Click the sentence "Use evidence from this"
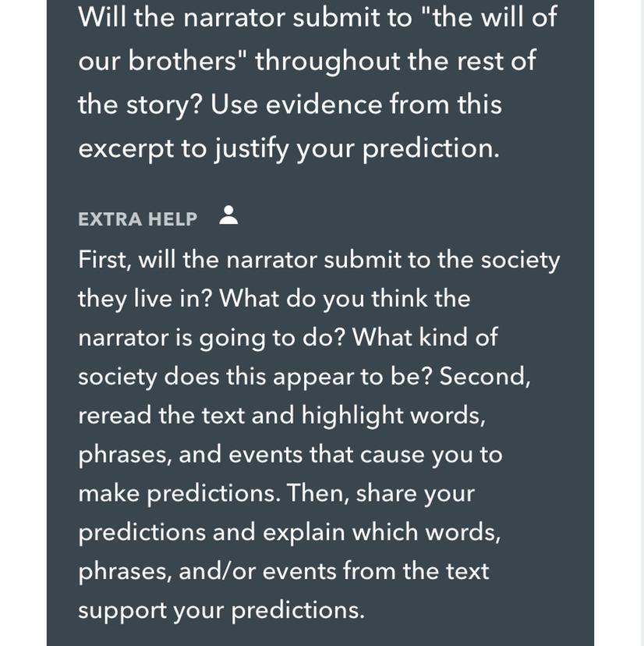This screenshot has width=644, height=646. (x=356, y=105)
